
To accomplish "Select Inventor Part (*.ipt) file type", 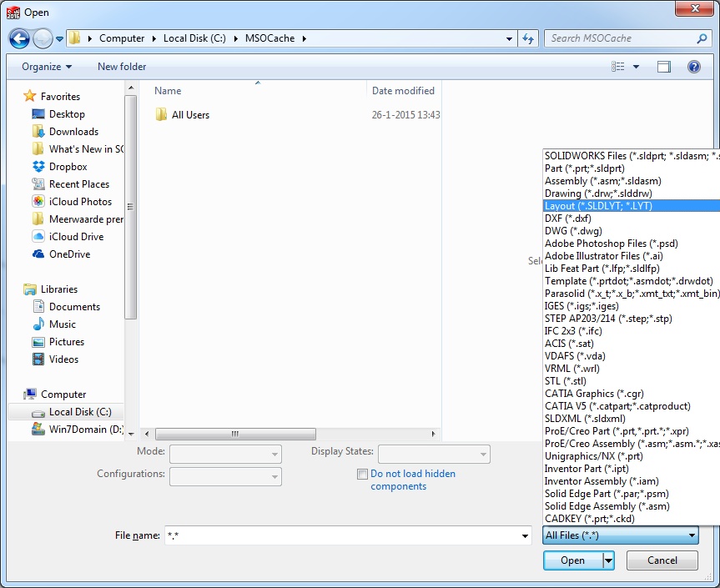I will [632, 469].
